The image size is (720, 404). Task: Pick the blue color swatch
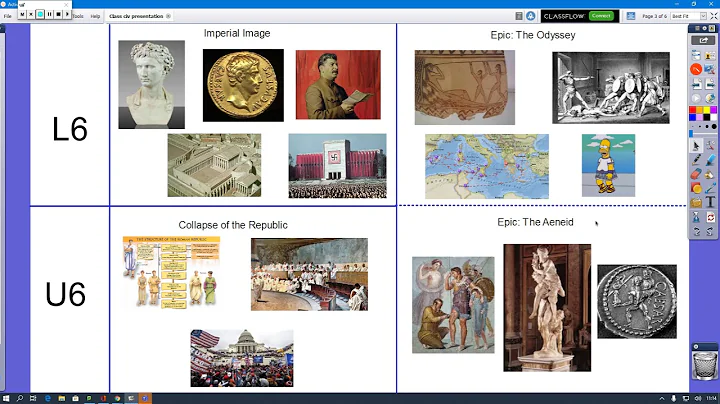[692, 117]
